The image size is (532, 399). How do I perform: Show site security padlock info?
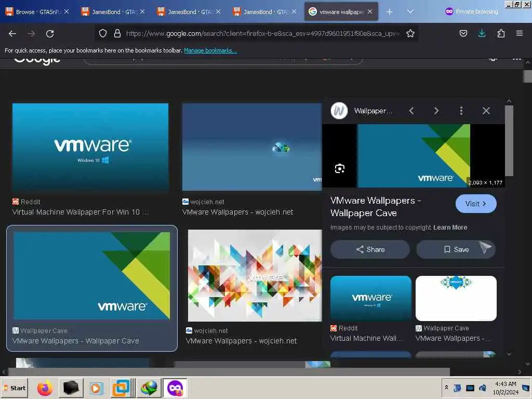[x=117, y=33]
